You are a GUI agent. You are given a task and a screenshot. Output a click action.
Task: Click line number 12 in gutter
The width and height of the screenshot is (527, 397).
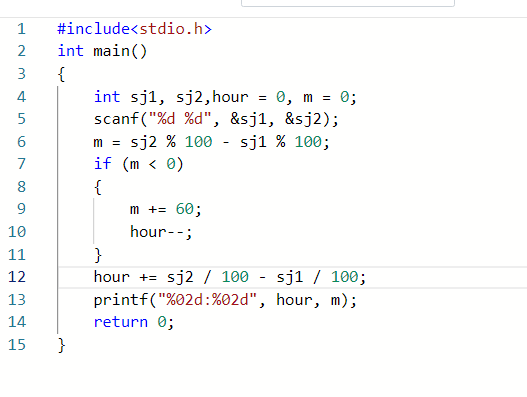[x=17, y=277]
